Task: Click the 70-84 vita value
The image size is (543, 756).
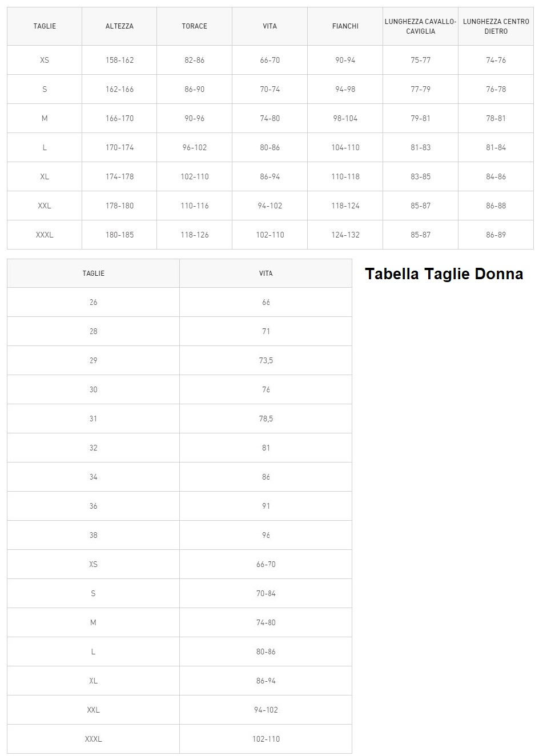Action: [266, 593]
